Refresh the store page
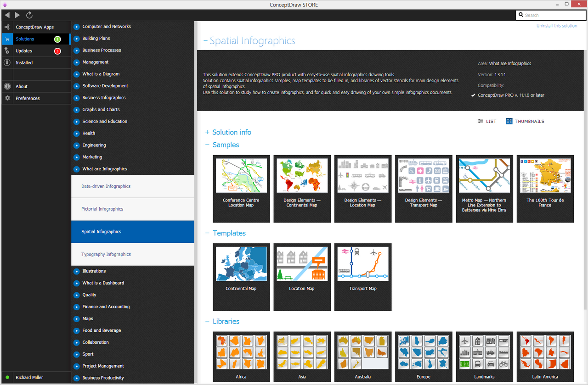This screenshot has width=588, height=385. point(29,15)
